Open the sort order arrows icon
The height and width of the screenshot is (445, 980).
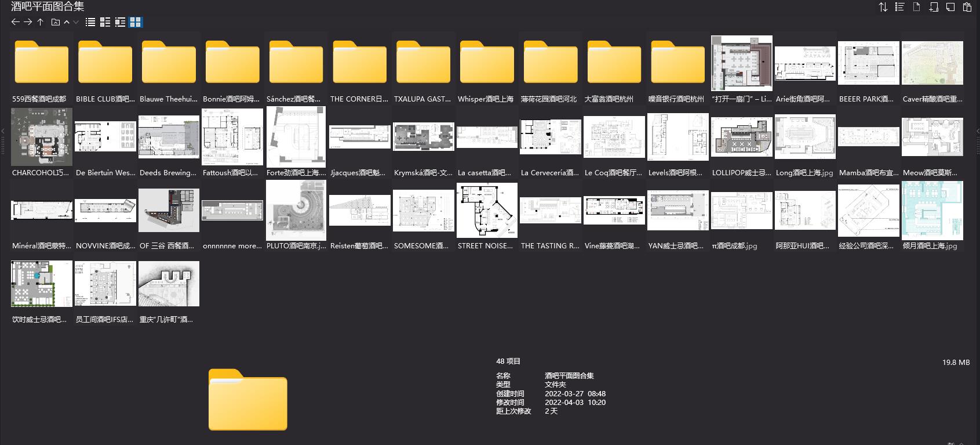click(x=883, y=7)
